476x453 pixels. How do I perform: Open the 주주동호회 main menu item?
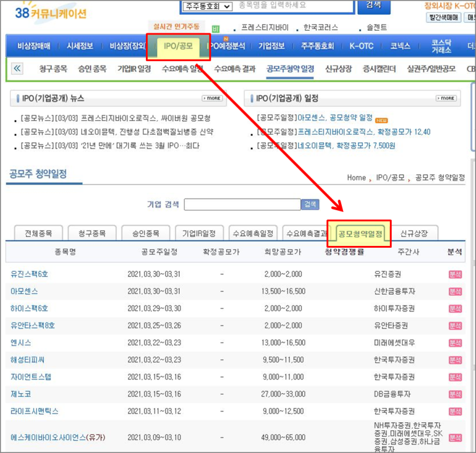[317, 46]
